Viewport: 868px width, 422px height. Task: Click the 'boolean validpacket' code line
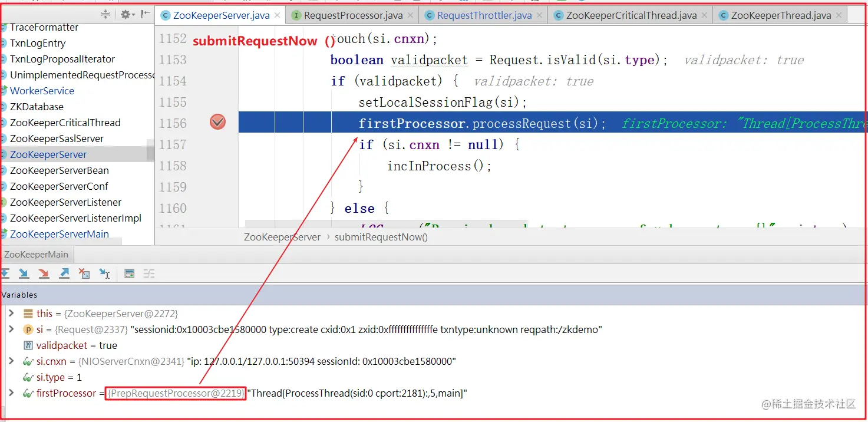click(x=499, y=60)
